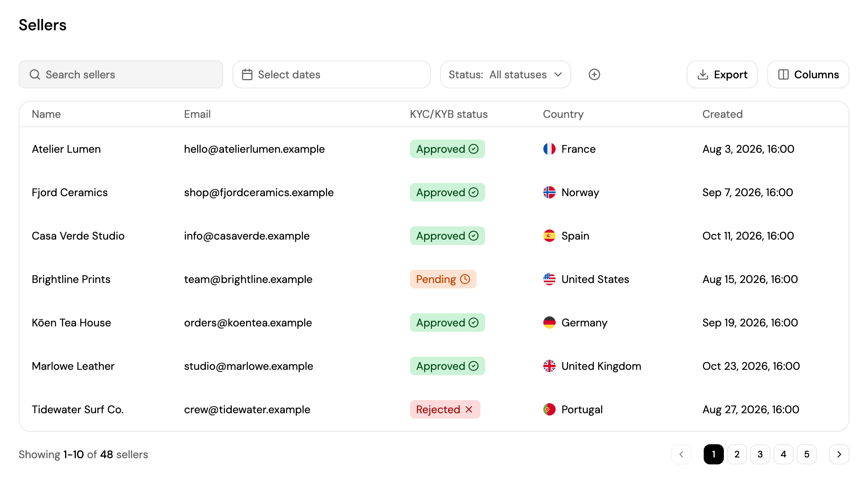This screenshot has width=868, height=483.
Task: Open the Status: All statuses dropdown
Action: pyautogui.click(x=505, y=74)
